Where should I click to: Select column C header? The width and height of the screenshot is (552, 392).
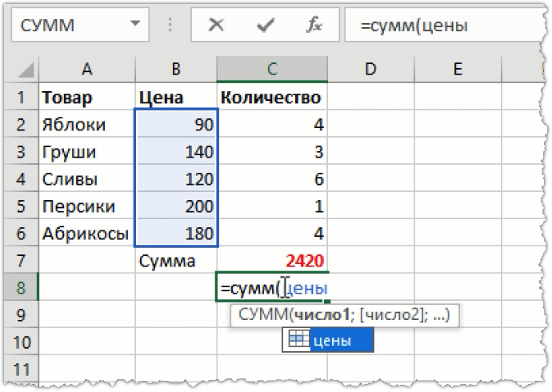(272, 69)
